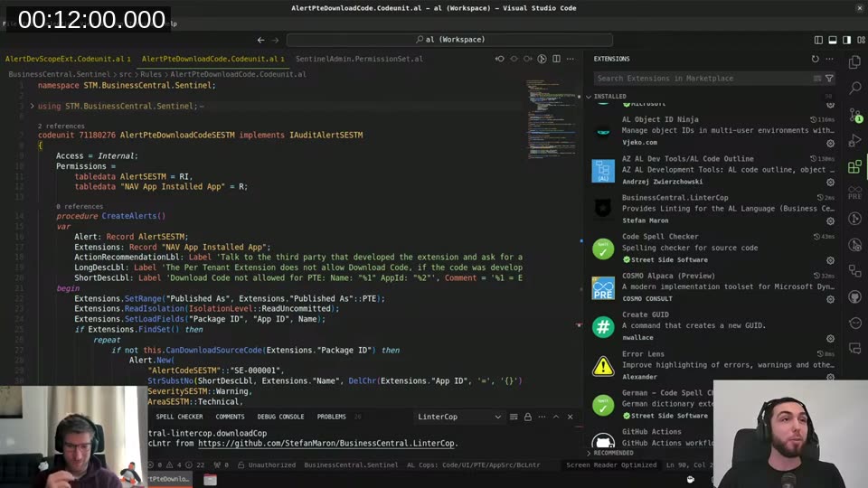Refresh the Extensions list
The width and height of the screenshot is (868, 488).
coord(815,59)
